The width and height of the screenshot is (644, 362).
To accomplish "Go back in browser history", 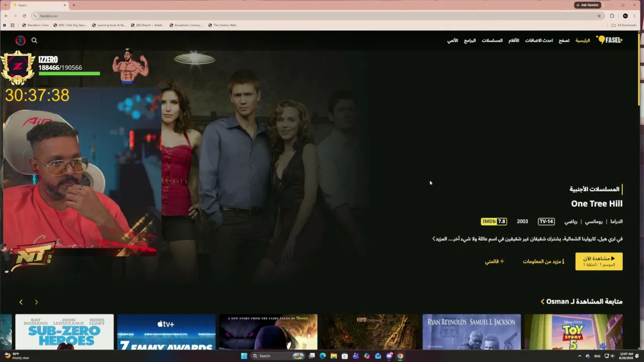I will (6, 16).
